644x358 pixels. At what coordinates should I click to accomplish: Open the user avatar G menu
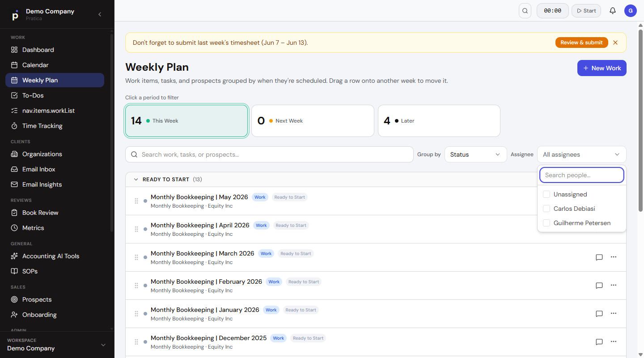pyautogui.click(x=631, y=11)
